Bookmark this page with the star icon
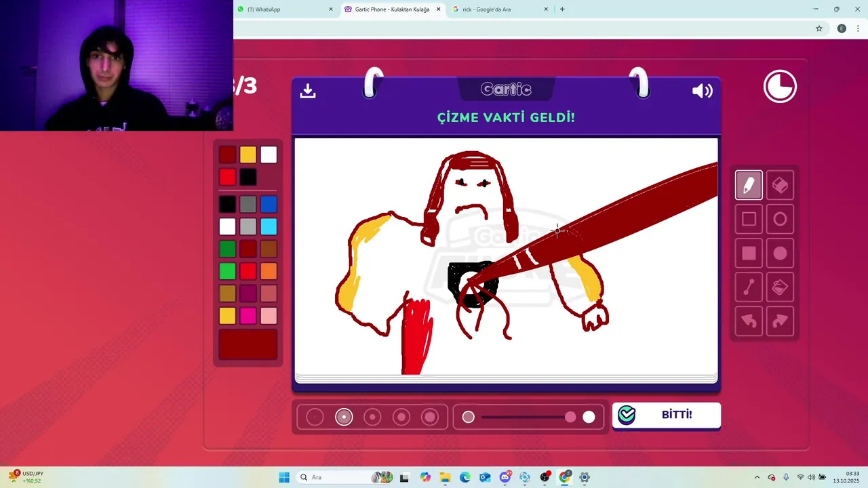 click(x=819, y=28)
